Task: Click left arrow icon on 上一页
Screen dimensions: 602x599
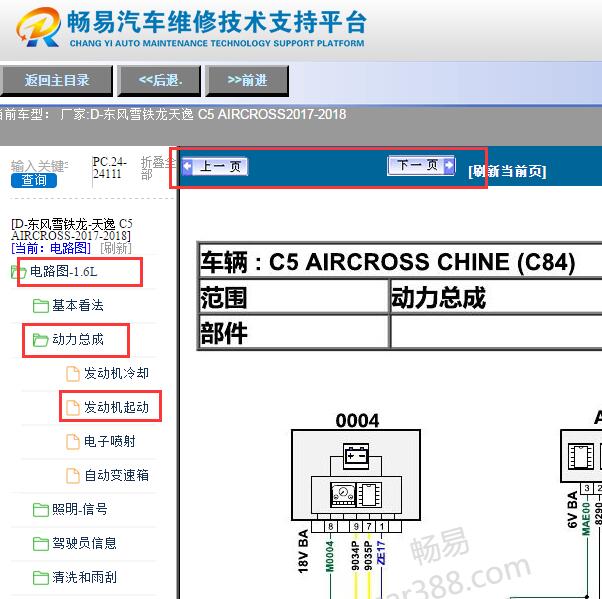Action: (x=187, y=166)
